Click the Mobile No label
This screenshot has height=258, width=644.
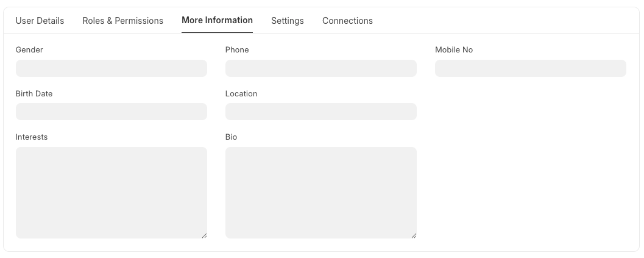pyautogui.click(x=453, y=50)
